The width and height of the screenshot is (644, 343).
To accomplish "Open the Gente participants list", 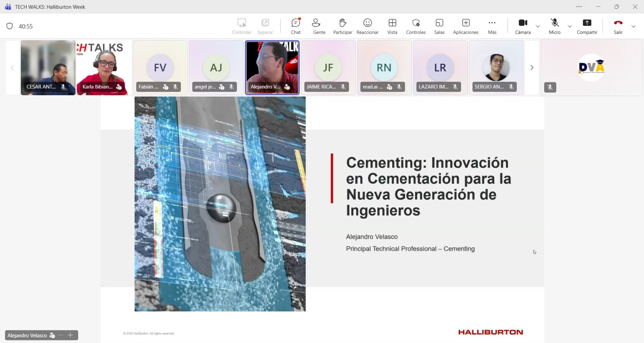I will (x=319, y=26).
